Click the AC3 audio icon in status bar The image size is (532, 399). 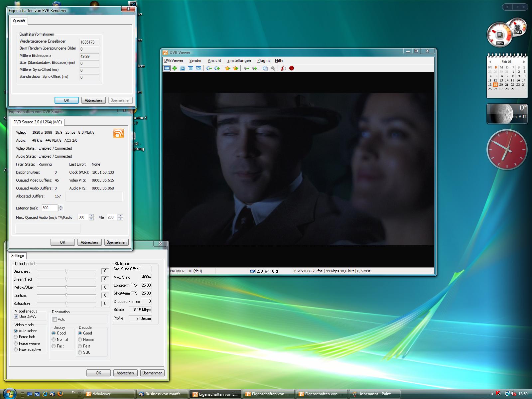tap(252, 271)
